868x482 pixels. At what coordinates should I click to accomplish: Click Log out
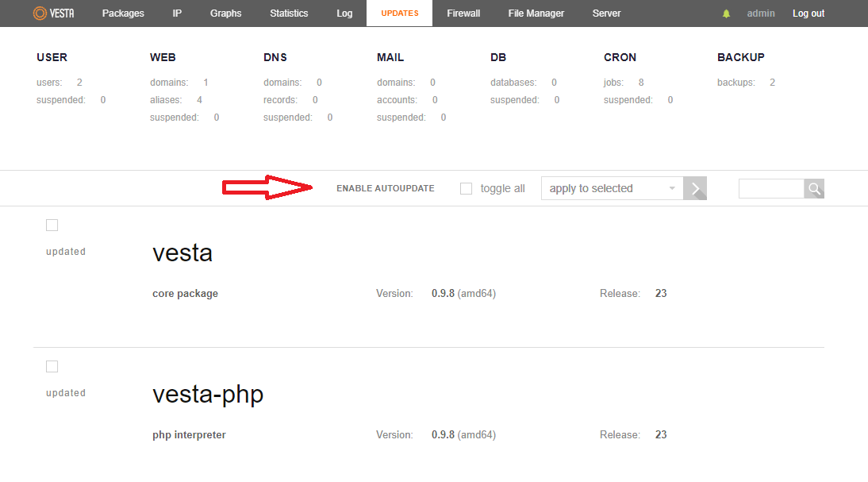(x=808, y=13)
